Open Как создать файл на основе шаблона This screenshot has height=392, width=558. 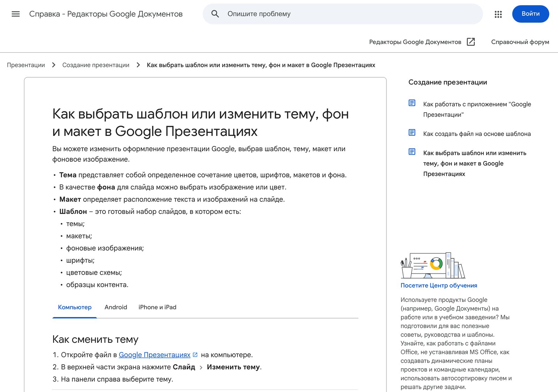pos(477,134)
